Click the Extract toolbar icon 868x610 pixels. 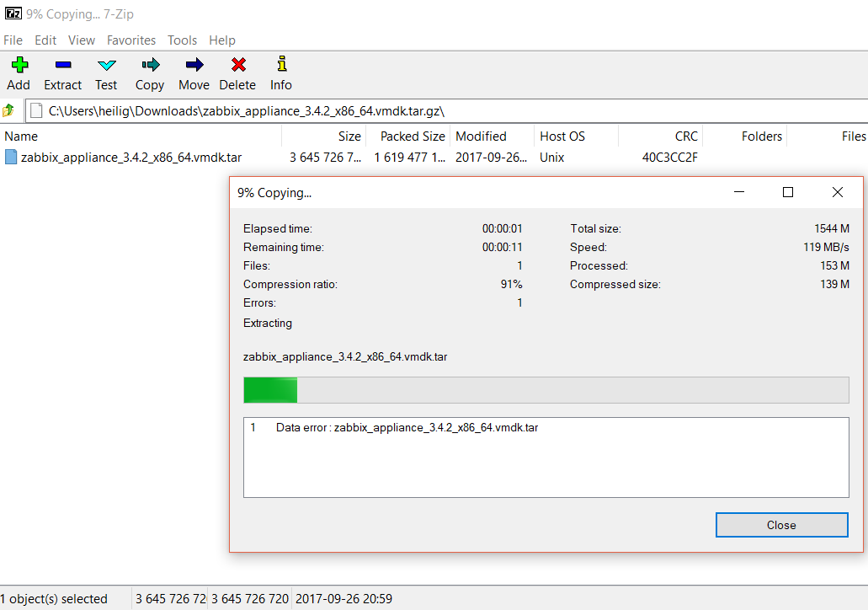[63, 65]
